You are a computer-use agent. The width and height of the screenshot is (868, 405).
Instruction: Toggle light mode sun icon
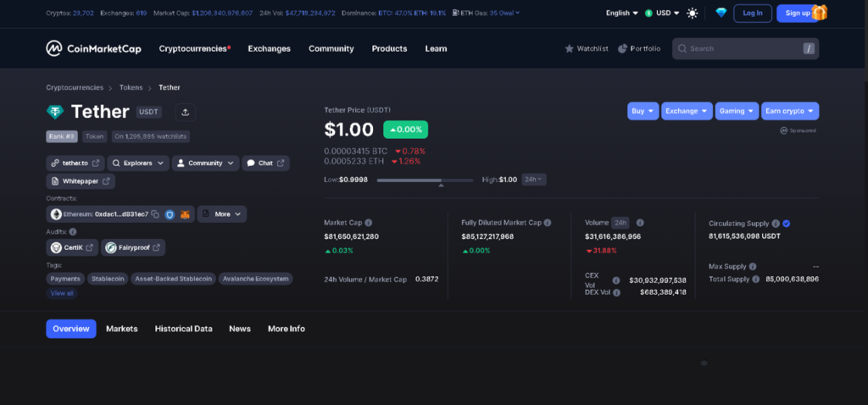click(692, 14)
